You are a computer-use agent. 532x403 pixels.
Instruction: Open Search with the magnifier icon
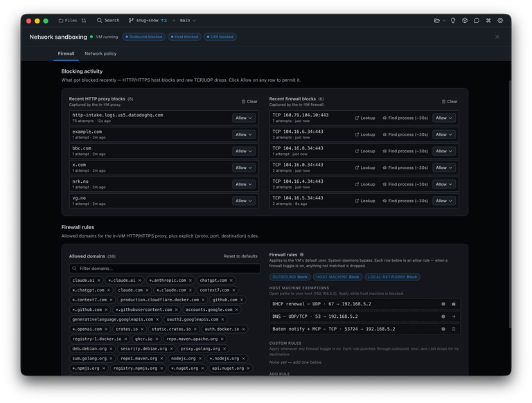[x=100, y=20]
